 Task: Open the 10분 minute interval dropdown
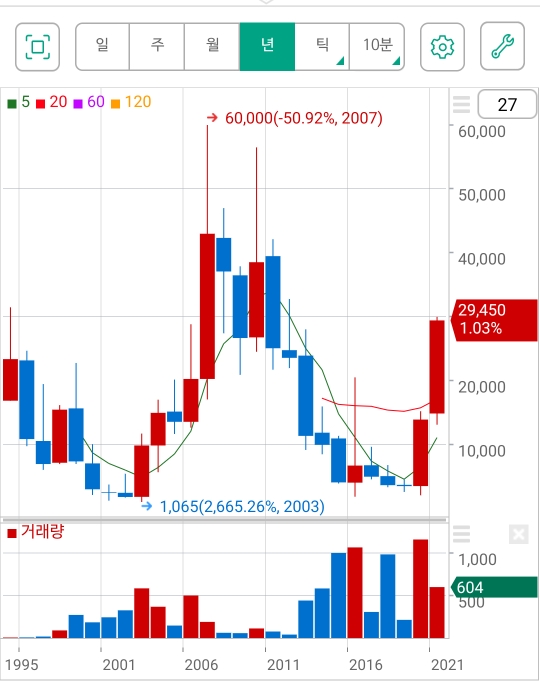click(x=377, y=47)
